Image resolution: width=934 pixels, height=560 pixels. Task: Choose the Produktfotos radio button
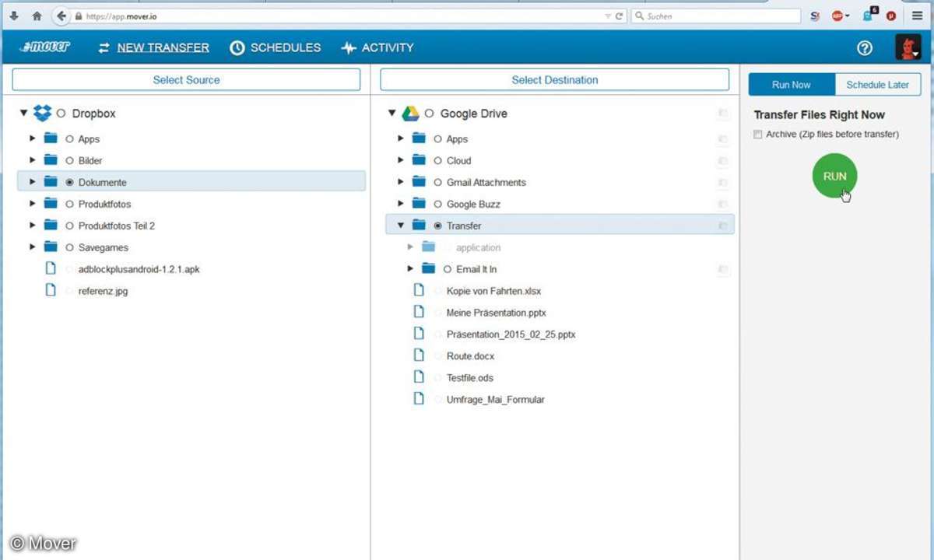(x=69, y=205)
